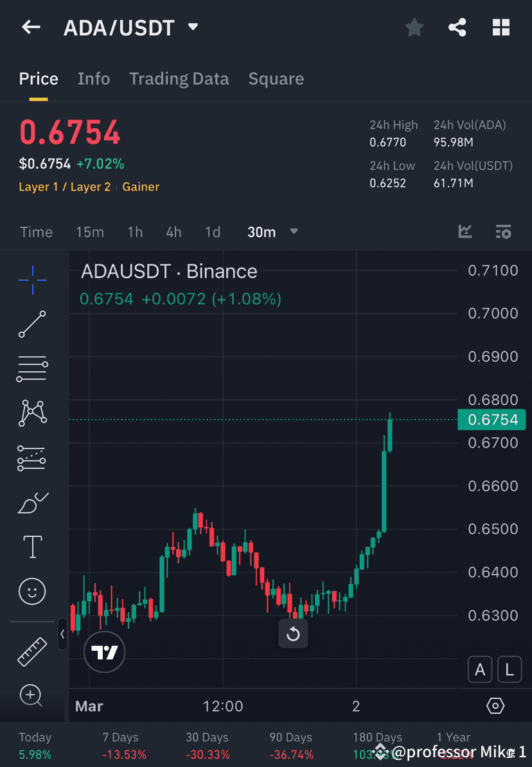The height and width of the screenshot is (767, 532).
Task: Open the emoji sticker tool
Action: pyautogui.click(x=32, y=591)
